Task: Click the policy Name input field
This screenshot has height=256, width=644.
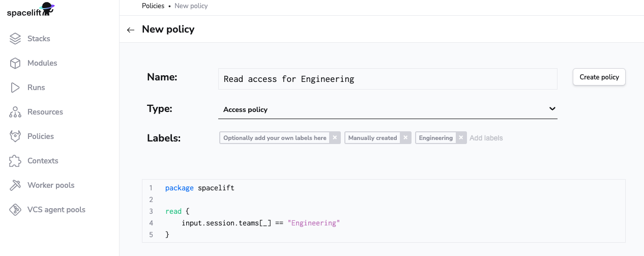Action: point(387,79)
